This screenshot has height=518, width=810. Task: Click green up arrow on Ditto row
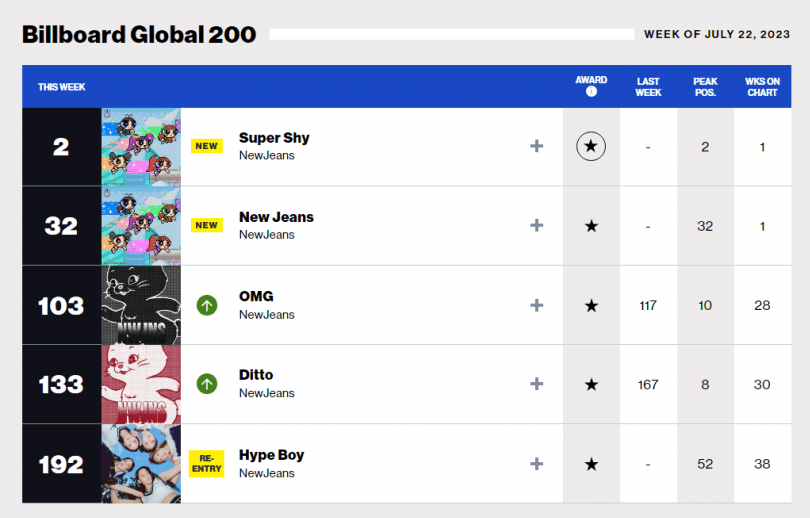[207, 384]
